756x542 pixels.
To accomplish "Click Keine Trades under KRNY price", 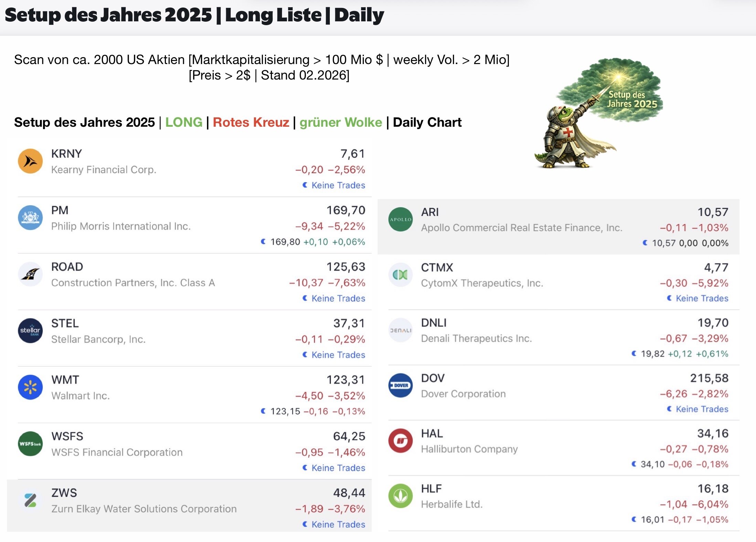I will [x=338, y=185].
